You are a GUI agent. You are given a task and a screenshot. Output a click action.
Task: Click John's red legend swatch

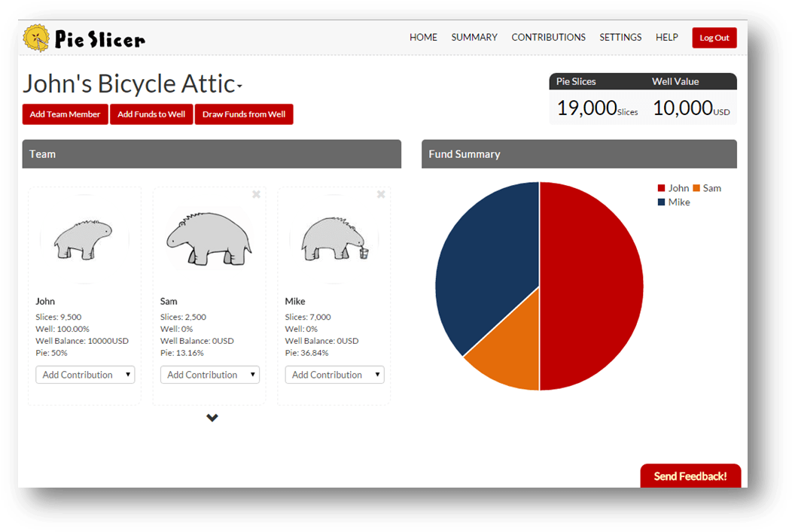click(x=661, y=188)
